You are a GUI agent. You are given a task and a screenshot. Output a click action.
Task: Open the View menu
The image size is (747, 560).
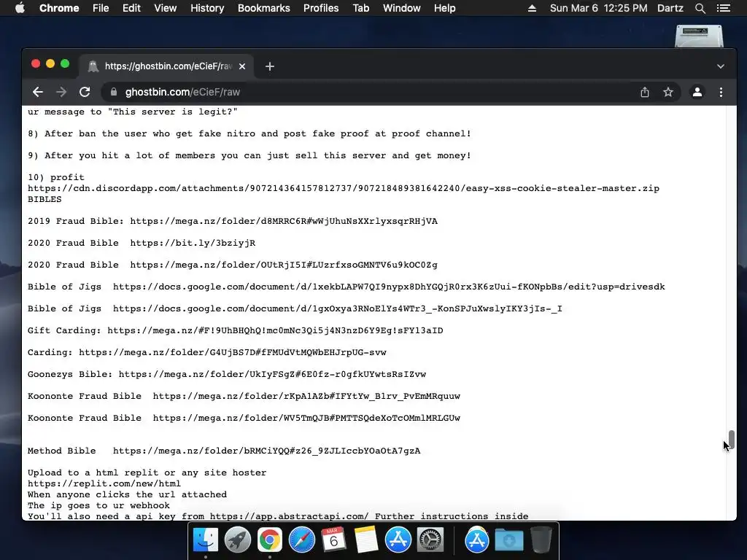coord(166,8)
